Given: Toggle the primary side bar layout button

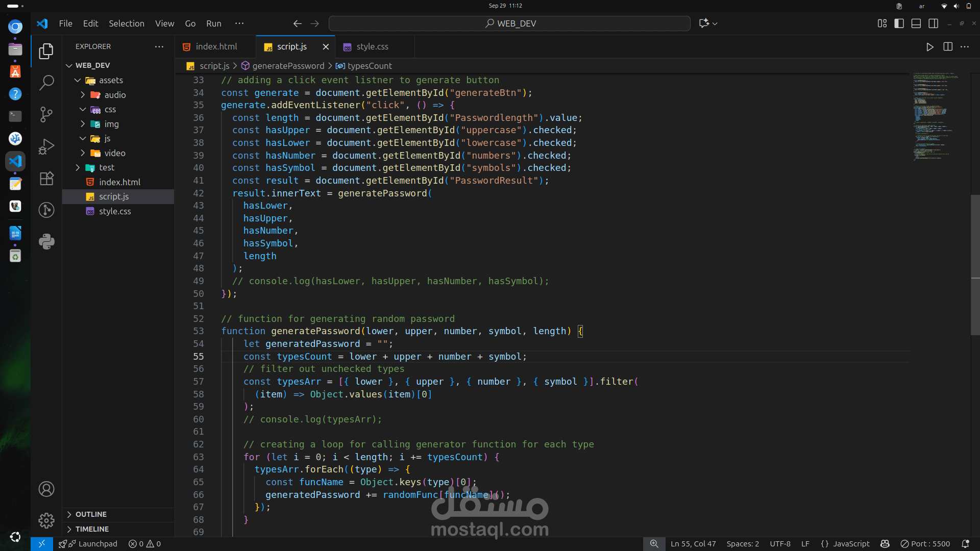Looking at the screenshot, I should point(899,23).
